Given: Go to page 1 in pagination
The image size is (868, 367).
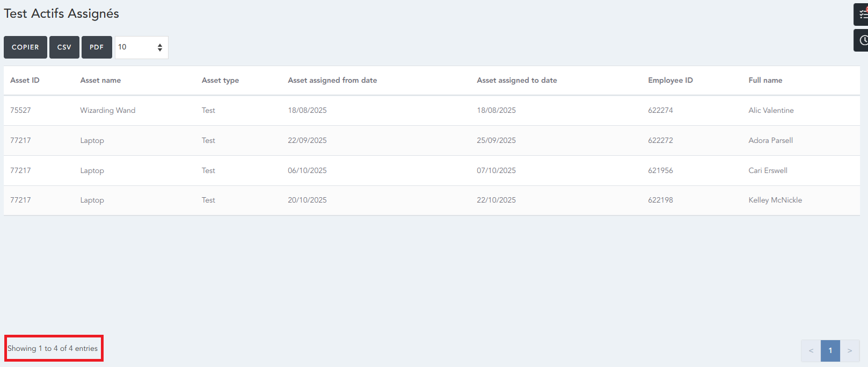Looking at the screenshot, I should 830,350.
